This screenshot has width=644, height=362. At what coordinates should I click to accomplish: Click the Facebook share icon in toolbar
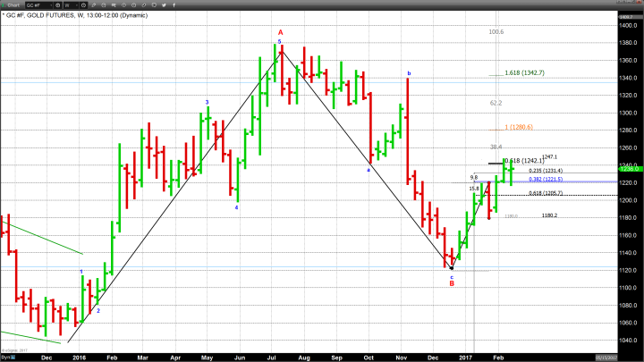[x=174, y=5]
